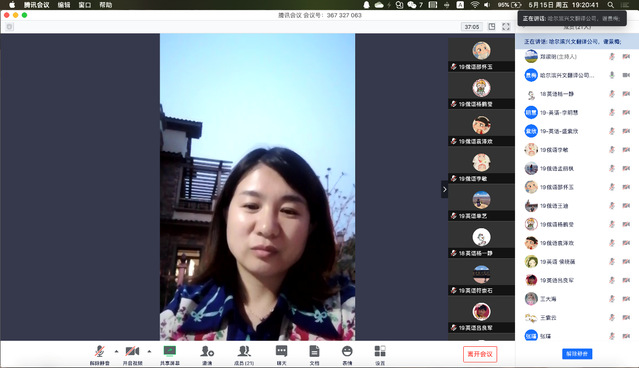Open the settings grid icon
The width and height of the screenshot is (639, 368).
coord(380,354)
